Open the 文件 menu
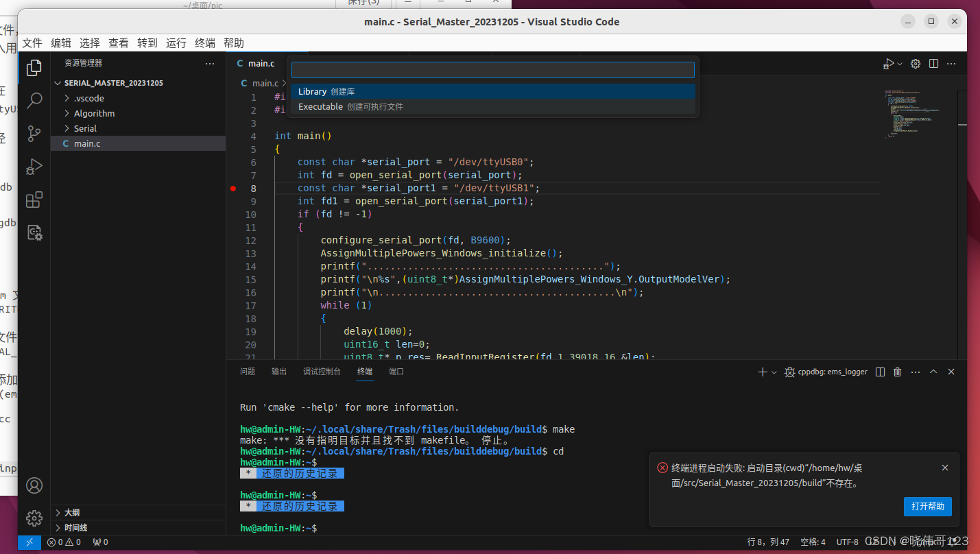The width and height of the screenshot is (980, 554). point(32,43)
